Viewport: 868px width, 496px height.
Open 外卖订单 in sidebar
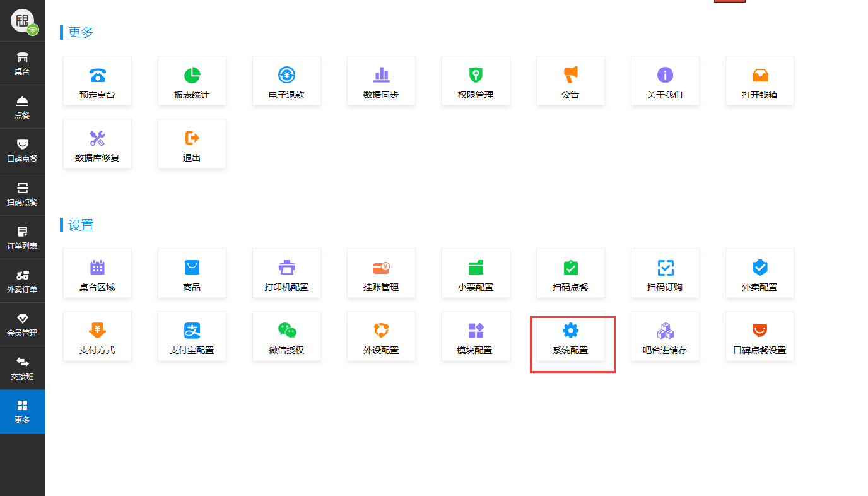(23, 281)
